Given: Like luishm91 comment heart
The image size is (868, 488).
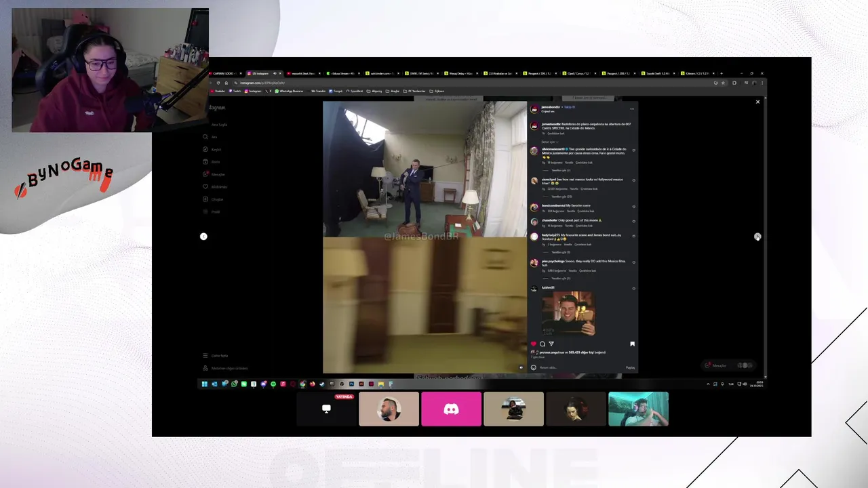Looking at the screenshot, I should [x=634, y=289].
